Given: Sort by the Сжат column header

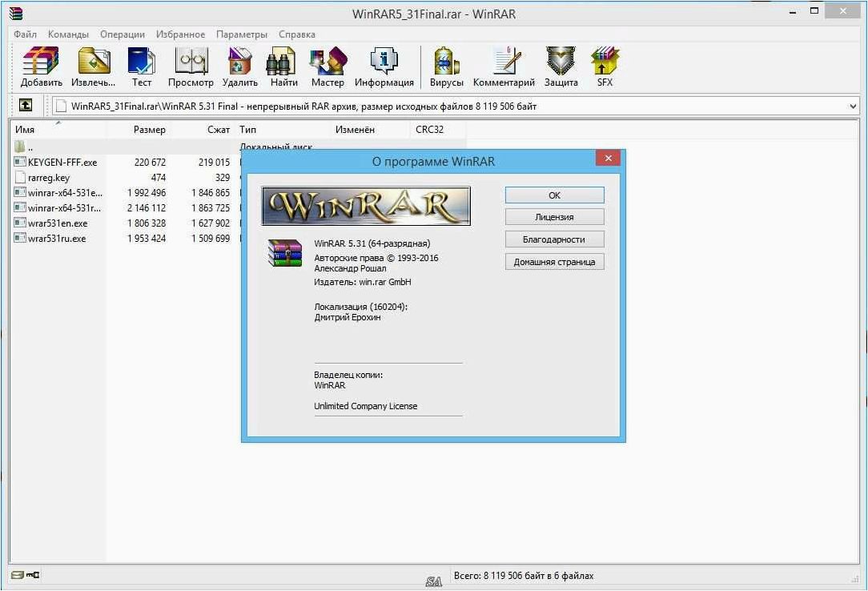Looking at the screenshot, I should [x=203, y=130].
